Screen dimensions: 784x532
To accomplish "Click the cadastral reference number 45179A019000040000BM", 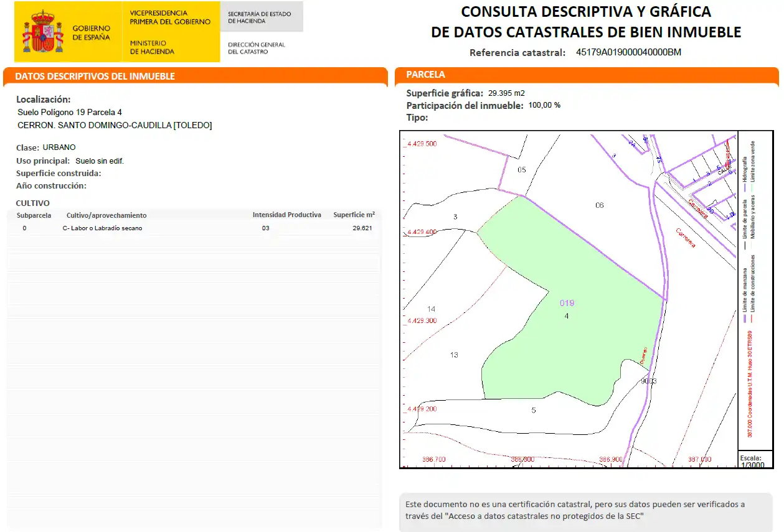I will point(629,52).
